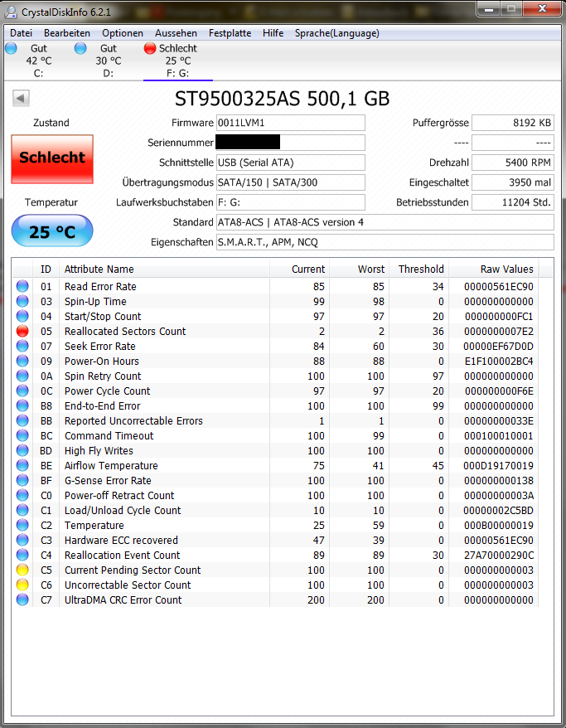Click the red icon for Reallocated Sectors Count
Image resolution: width=566 pixels, height=728 pixels.
[22, 331]
